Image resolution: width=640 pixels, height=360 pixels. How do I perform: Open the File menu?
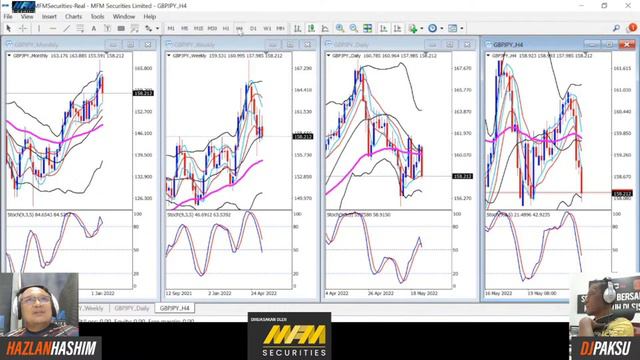8,17
